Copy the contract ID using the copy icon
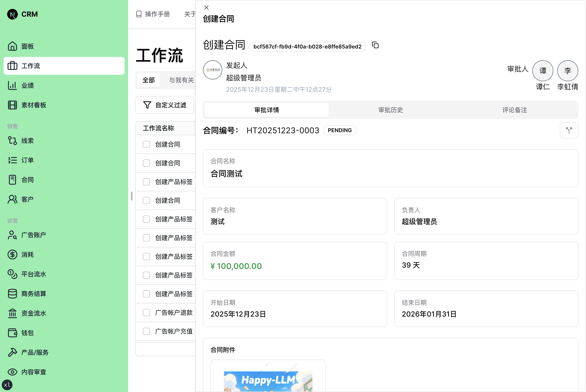Viewport: 586px width, 392px height. [x=375, y=46]
